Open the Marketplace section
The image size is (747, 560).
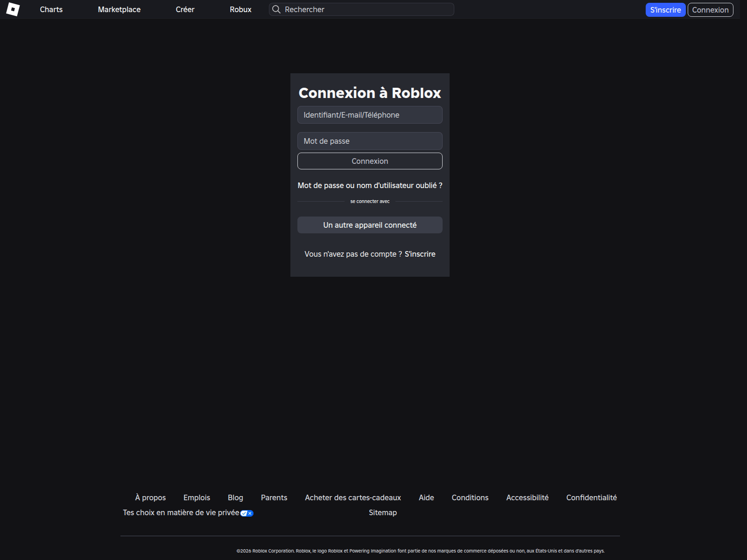[x=119, y=9]
